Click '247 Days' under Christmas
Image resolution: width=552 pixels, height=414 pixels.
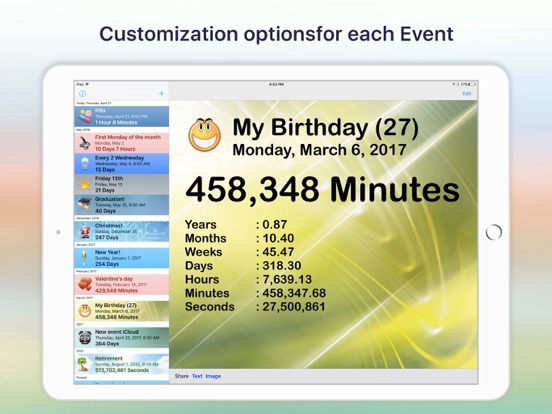coord(107,238)
